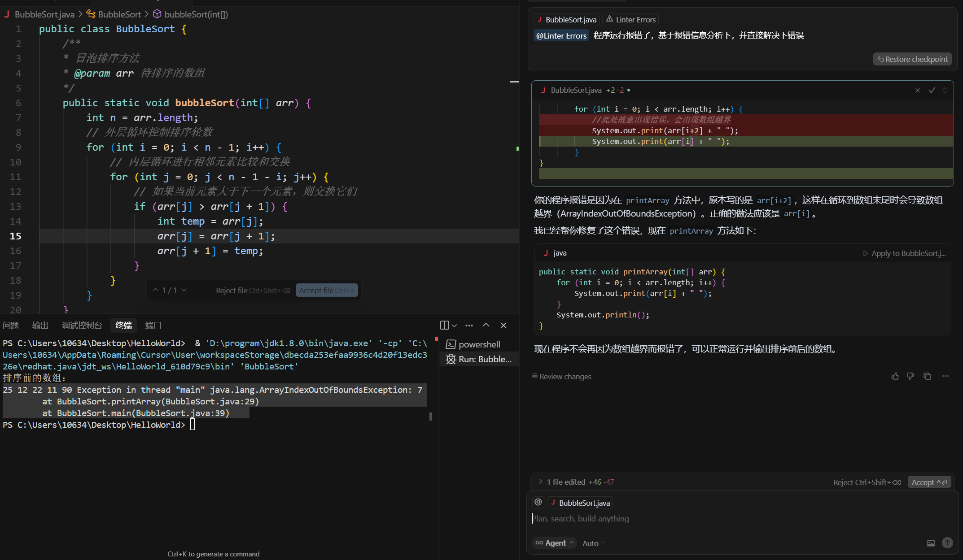
Task: Click the Restore checkpoint button
Action: [912, 59]
